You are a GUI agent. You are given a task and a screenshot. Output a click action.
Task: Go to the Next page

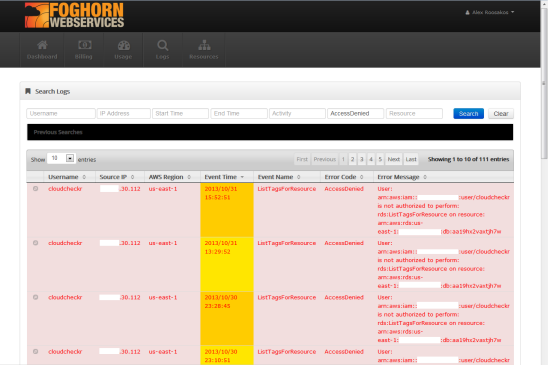click(394, 159)
